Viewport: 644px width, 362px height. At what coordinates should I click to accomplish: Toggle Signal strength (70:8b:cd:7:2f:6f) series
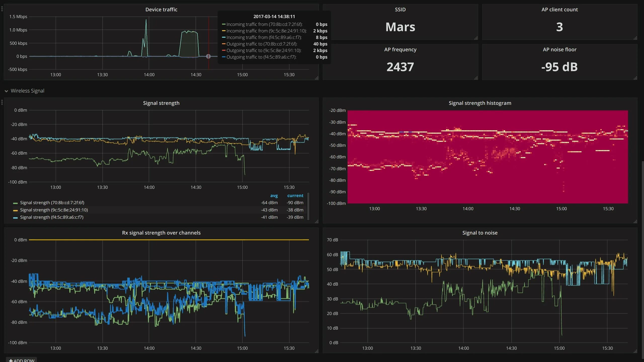(x=52, y=203)
